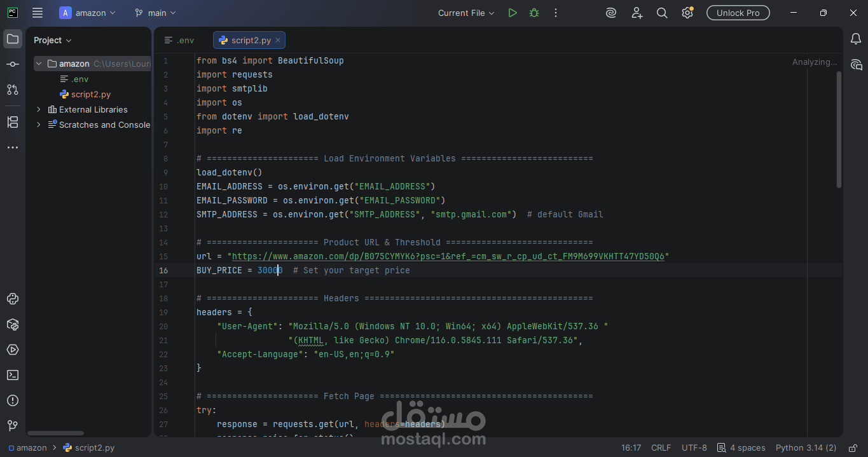The width and height of the screenshot is (868, 457).
Task: Open the Current File run configuration dropdown
Action: (x=466, y=13)
